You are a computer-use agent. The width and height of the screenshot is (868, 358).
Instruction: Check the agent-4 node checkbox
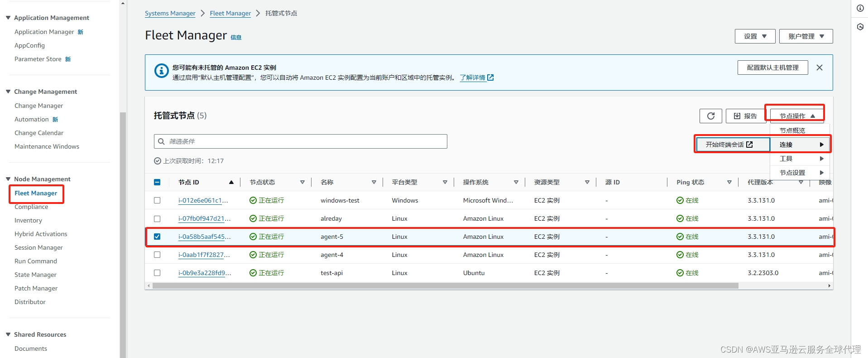[x=157, y=255]
